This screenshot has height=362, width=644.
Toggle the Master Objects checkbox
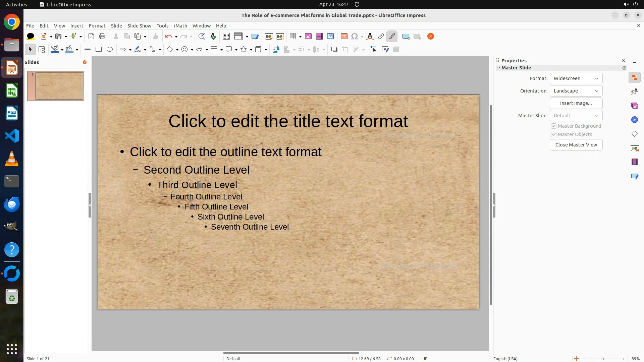point(554,134)
